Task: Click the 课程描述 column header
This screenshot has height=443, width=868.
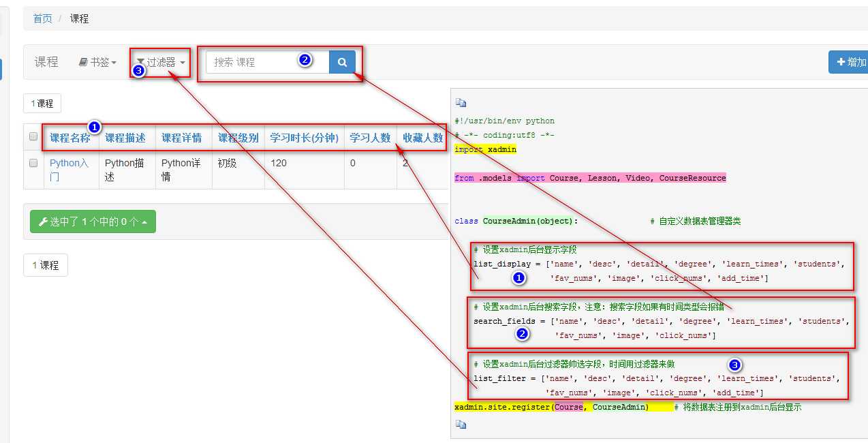Action: (125, 138)
